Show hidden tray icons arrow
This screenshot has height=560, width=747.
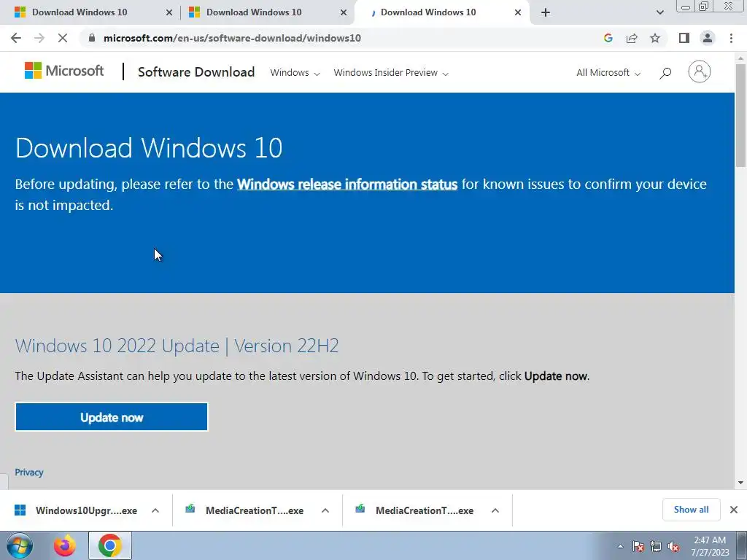pyautogui.click(x=620, y=546)
